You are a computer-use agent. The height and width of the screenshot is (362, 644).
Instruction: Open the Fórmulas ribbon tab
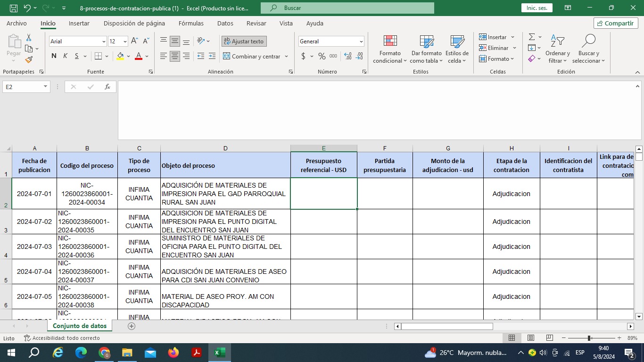pyautogui.click(x=191, y=23)
